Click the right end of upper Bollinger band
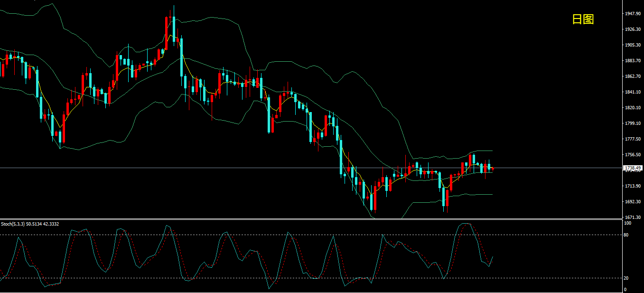Viewport: 644px width, 293px height. (492, 151)
